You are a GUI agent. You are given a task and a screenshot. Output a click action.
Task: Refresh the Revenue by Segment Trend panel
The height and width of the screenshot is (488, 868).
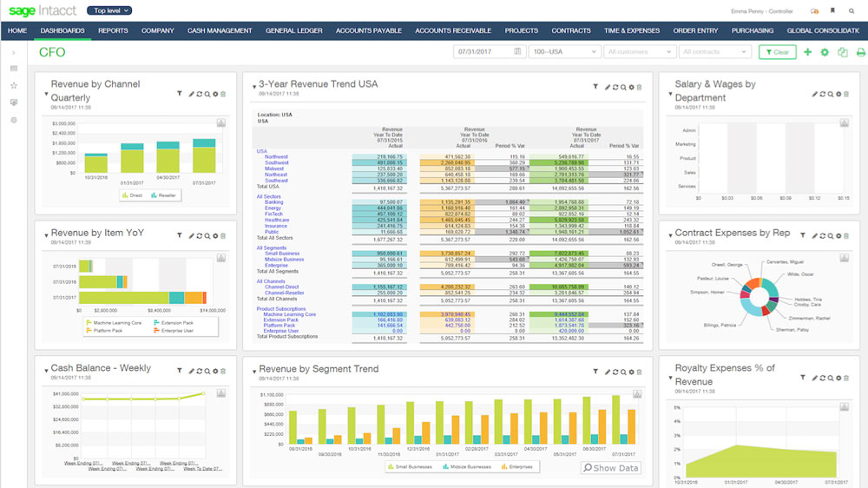615,373
